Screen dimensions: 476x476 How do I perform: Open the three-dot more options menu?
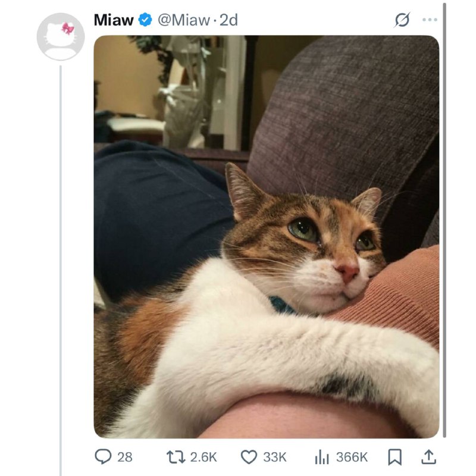tap(430, 20)
